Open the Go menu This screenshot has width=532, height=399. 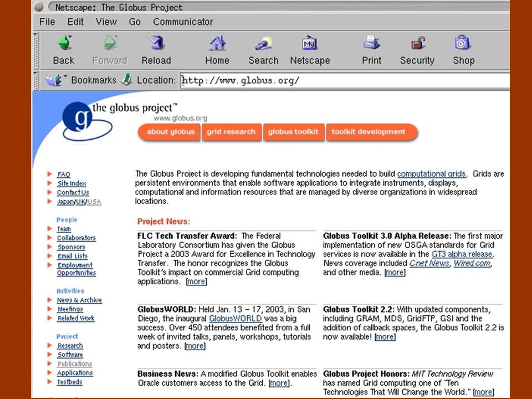[x=135, y=22]
